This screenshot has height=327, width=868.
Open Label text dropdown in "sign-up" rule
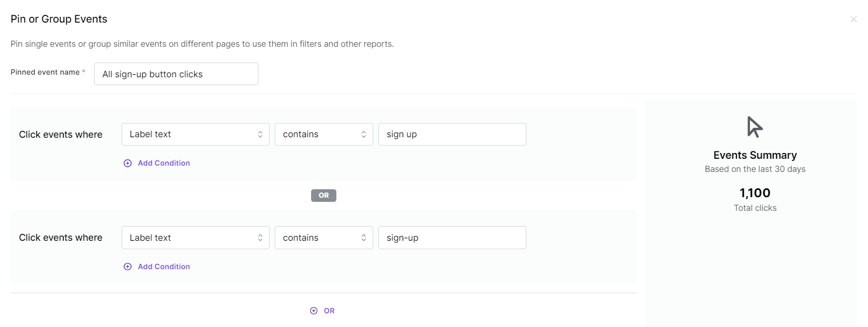(195, 238)
